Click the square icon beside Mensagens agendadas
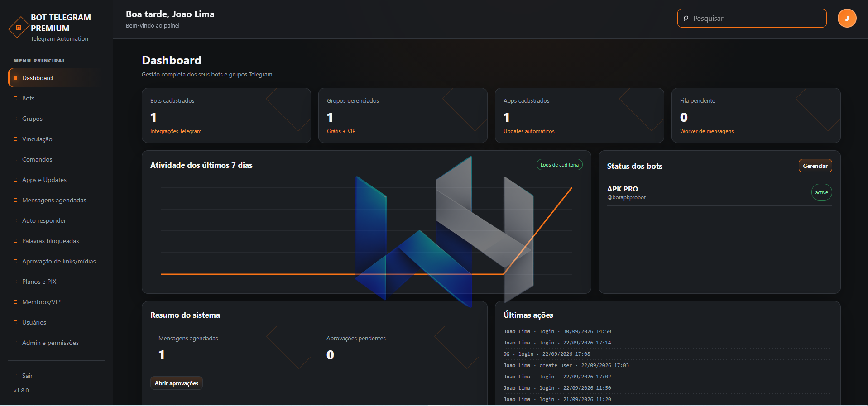The image size is (868, 406). (15, 200)
